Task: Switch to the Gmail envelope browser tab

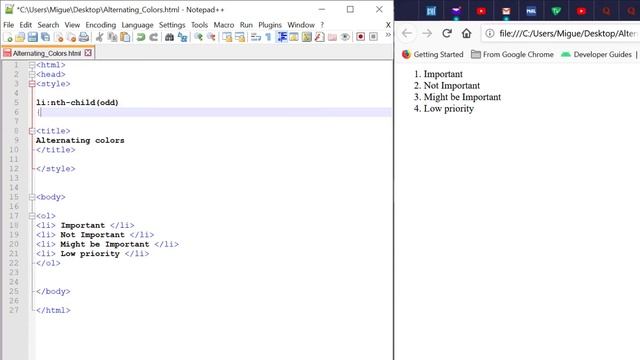Action: click(x=506, y=11)
